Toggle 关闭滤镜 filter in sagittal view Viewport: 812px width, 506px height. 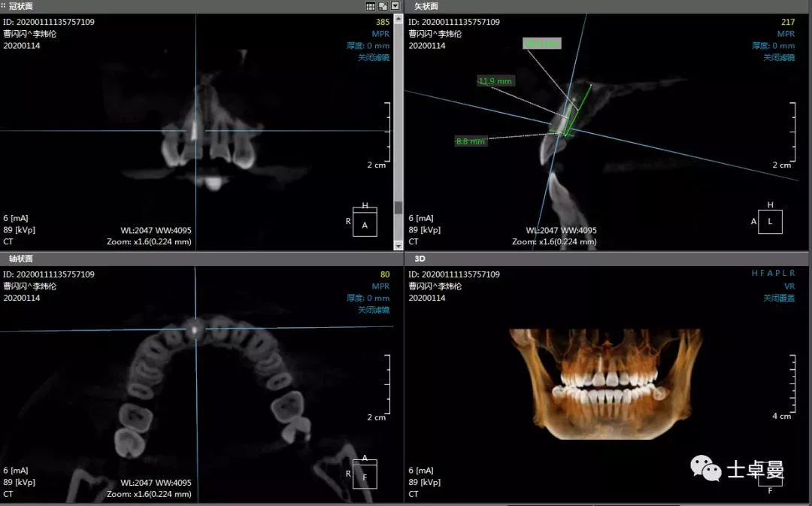point(779,57)
